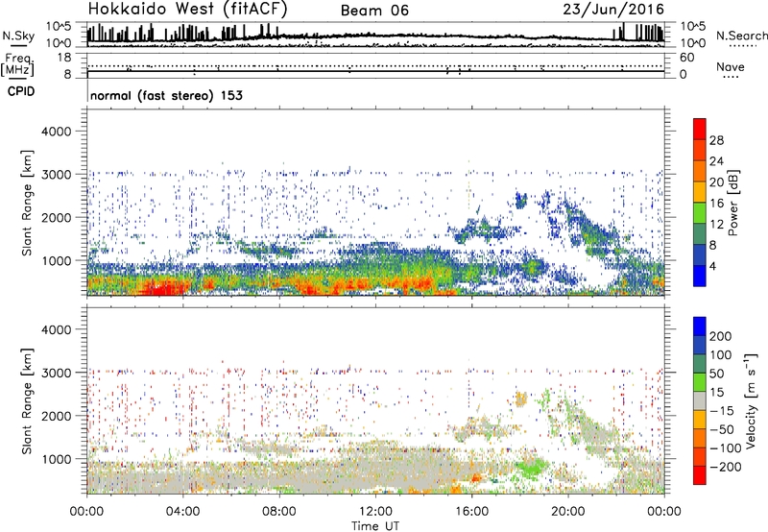Click the Nave dotted line legend sample

(x=732, y=78)
